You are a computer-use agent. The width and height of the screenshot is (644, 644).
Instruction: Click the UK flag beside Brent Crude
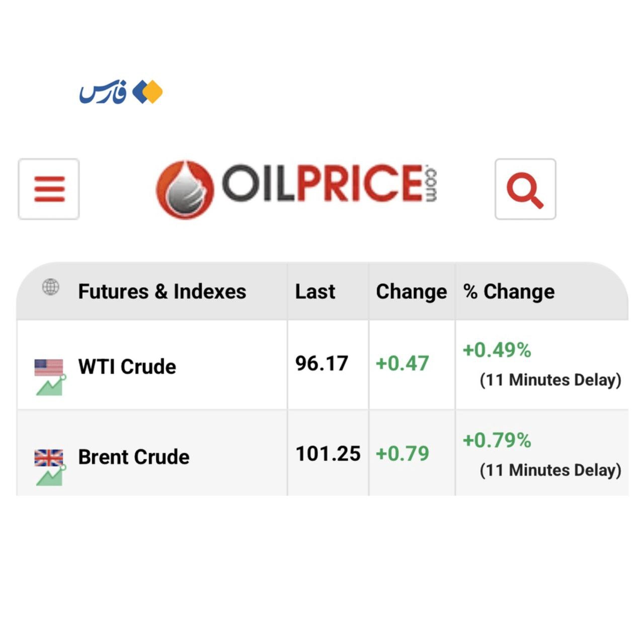[49, 457]
